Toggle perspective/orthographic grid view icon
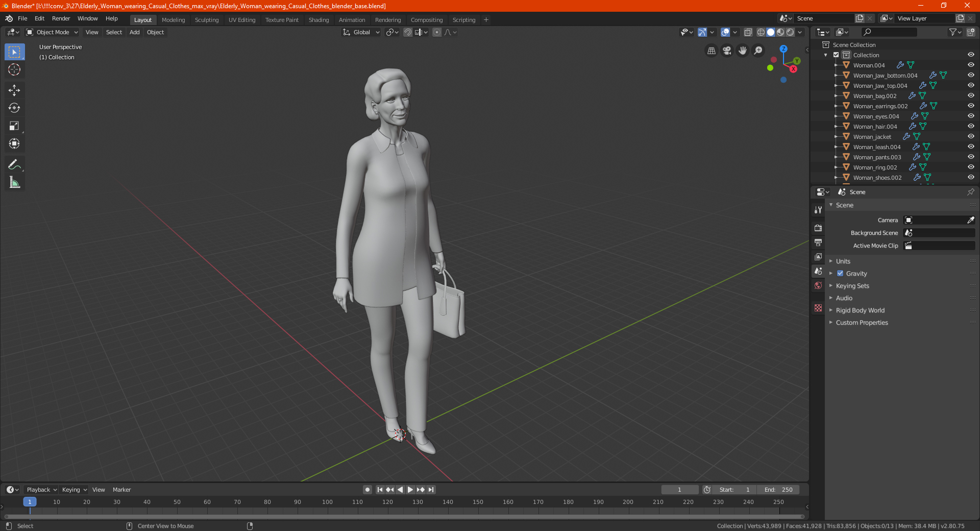Viewport: 980px width, 531px height. coord(711,51)
